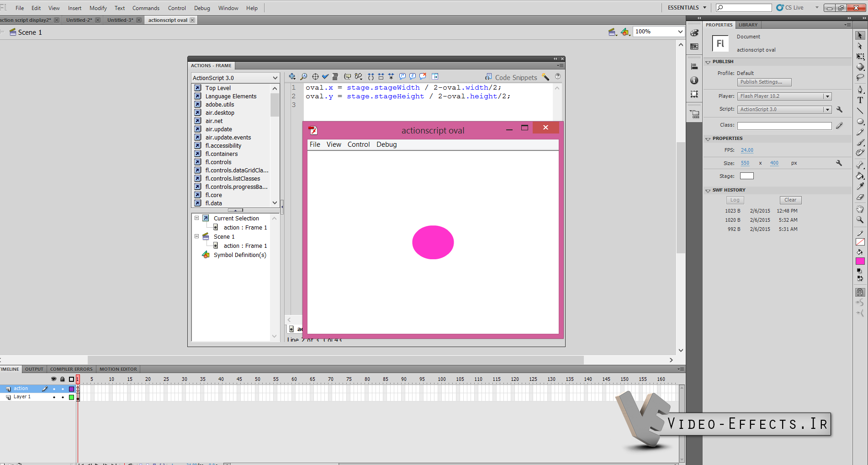868x465 pixels.
Task: Click the stage width value 550
Action: [x=745, y=163]
